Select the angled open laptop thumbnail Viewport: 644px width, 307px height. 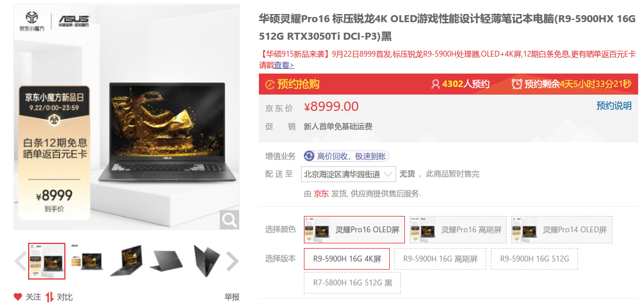(x=126, y=261)
